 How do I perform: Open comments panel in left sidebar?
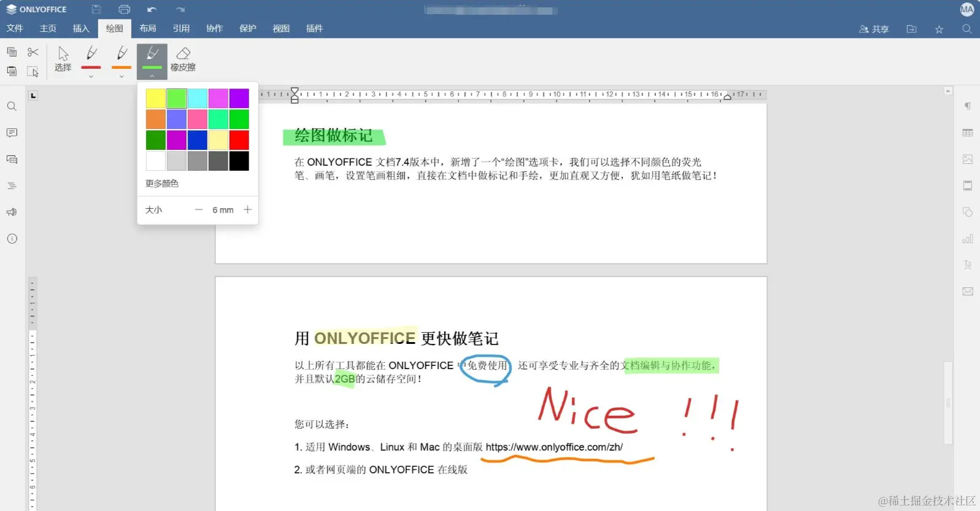(x=12, y=133)
